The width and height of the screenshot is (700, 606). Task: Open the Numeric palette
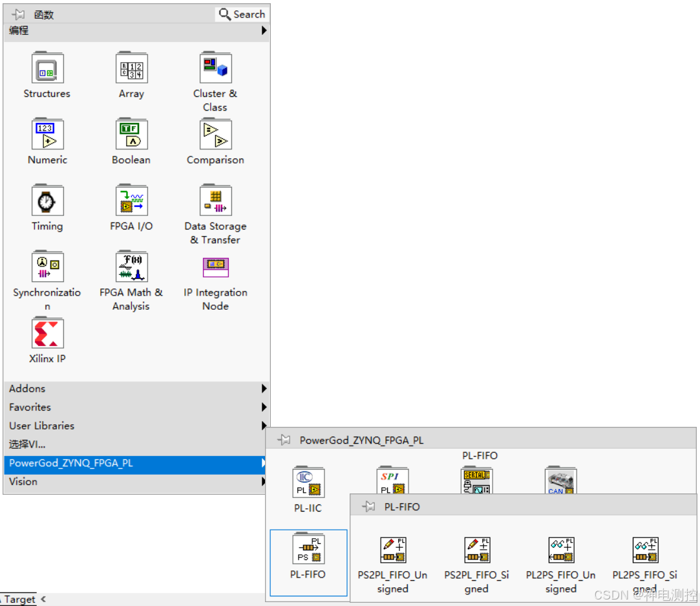pos(47,134)
